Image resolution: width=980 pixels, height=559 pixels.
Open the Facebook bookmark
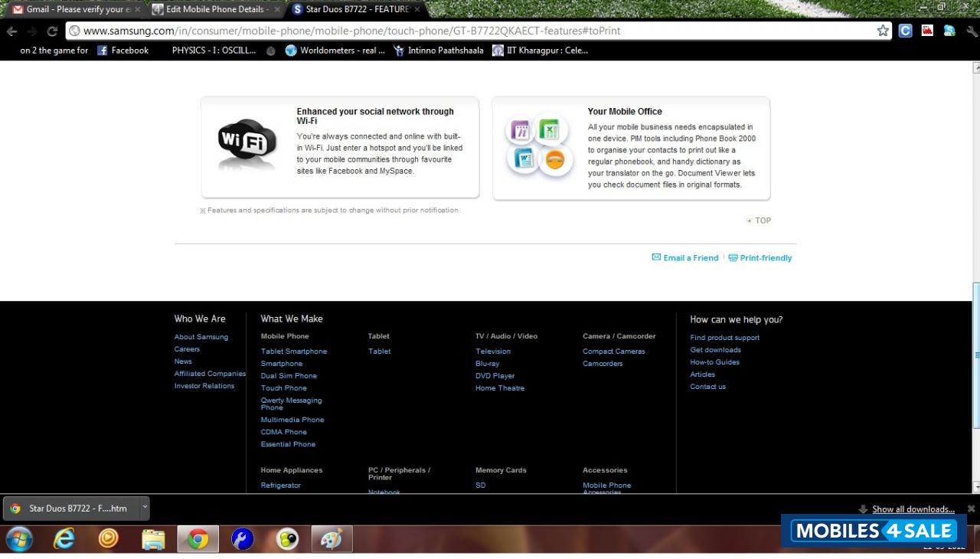click(123, 51)
